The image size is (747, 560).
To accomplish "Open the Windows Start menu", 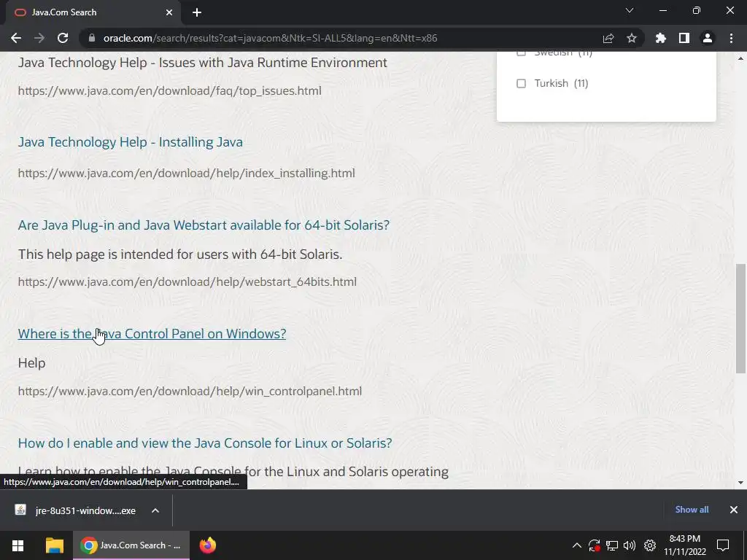I will pos(18,545).
